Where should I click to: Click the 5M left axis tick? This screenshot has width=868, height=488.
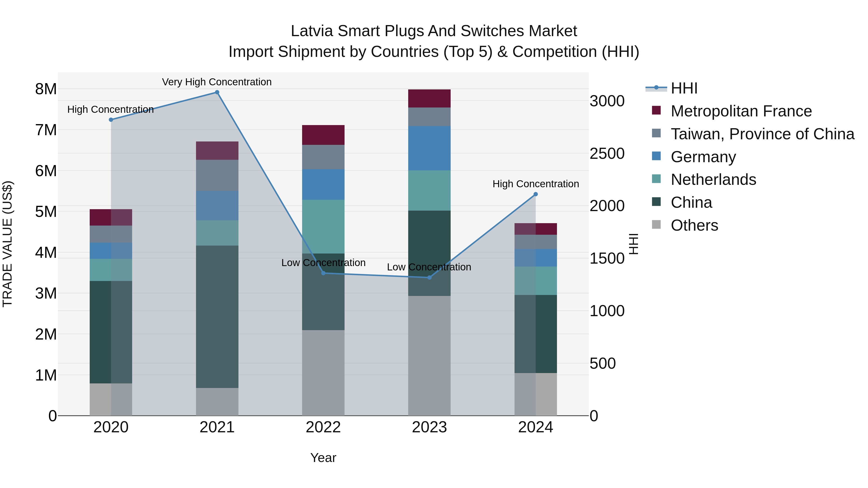click(x=46, y=212)
